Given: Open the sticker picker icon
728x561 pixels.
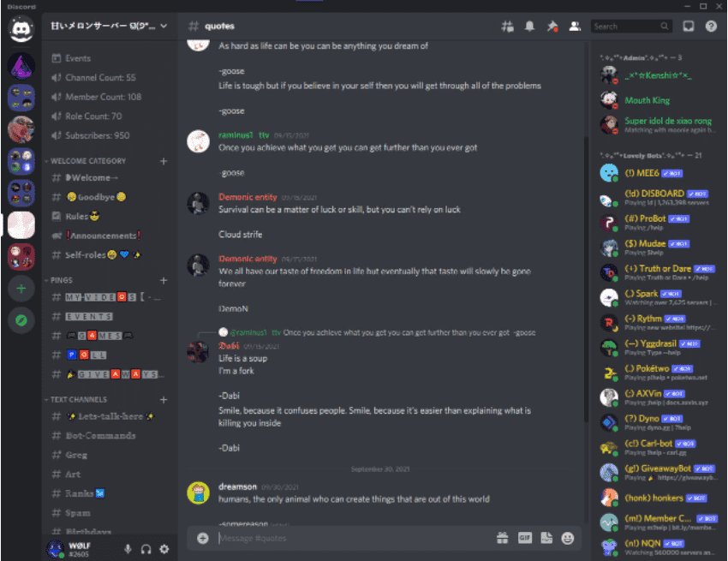Looking at the screenshot, I should 546,538.
